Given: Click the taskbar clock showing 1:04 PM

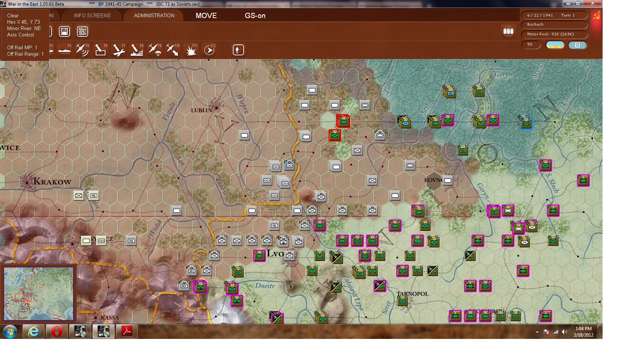Looking at the screenshot, I should tap(583, 332).
